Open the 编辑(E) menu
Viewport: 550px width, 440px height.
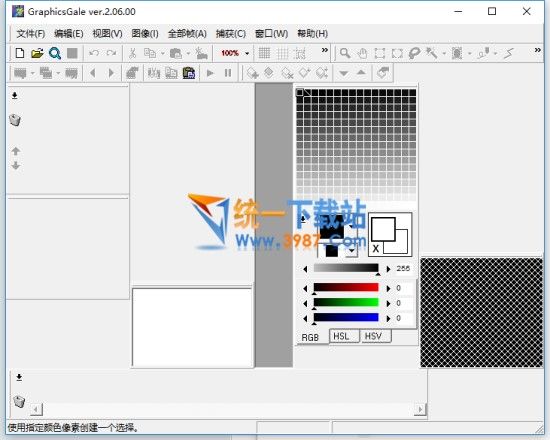69,34
